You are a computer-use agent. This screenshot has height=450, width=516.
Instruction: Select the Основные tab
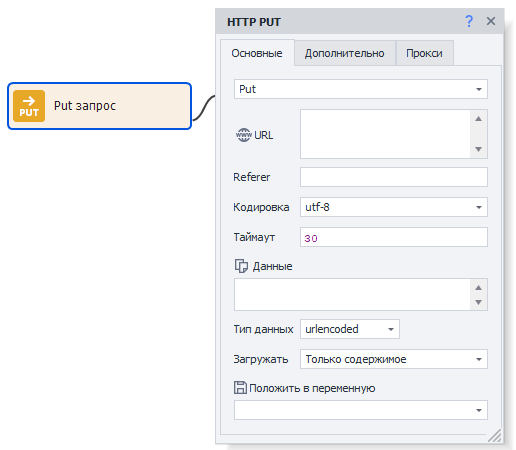tap(257, 53)
